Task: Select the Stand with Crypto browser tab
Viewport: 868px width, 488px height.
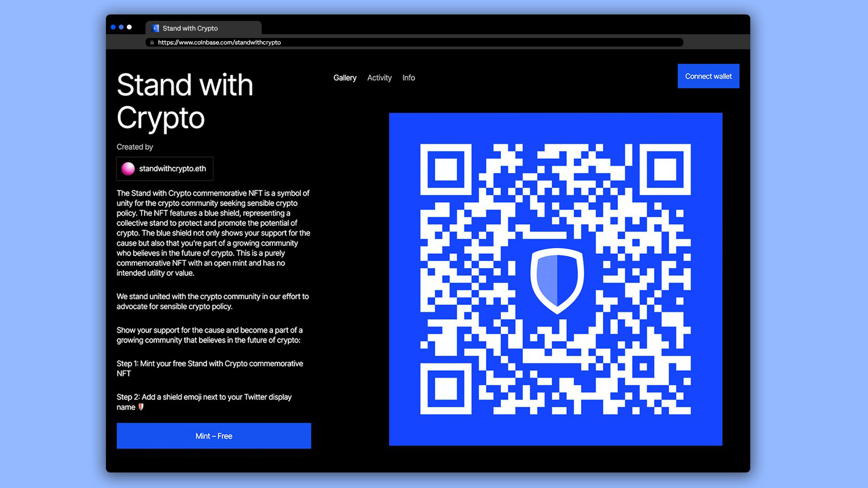Action: pos(203,28)
